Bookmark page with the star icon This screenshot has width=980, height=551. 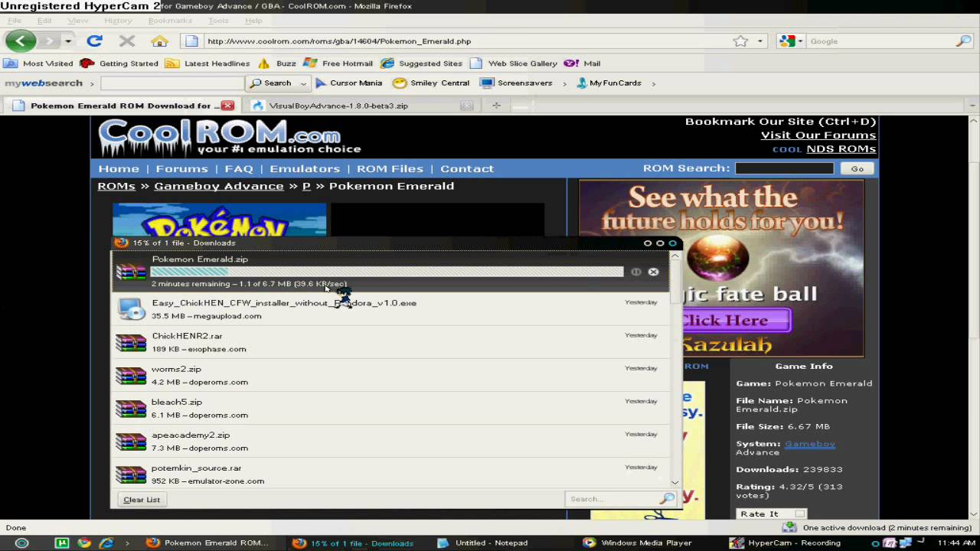(x=740, y=41)
